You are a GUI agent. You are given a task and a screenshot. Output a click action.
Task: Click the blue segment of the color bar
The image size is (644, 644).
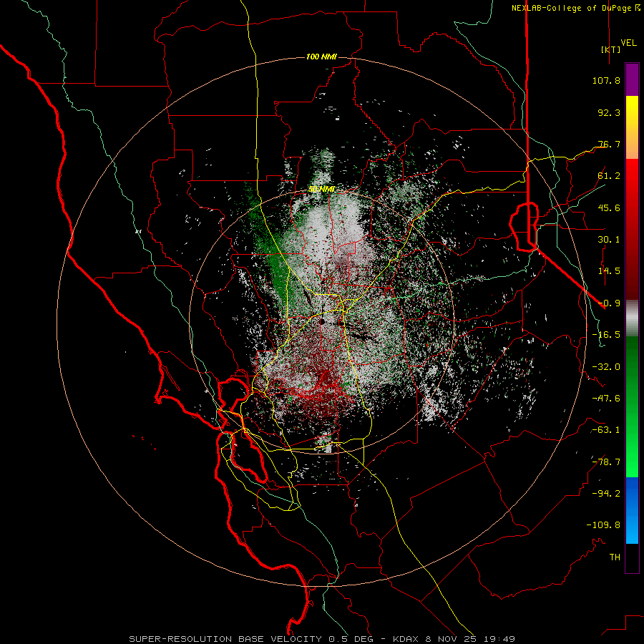(x=632, y=510)
